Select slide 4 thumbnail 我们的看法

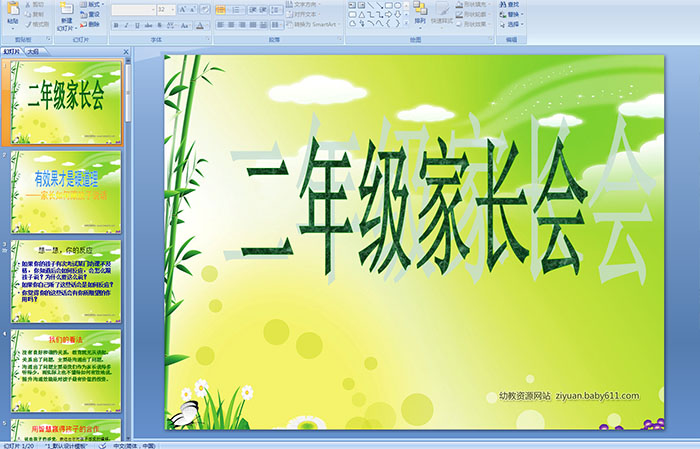(x=66, y=371)
